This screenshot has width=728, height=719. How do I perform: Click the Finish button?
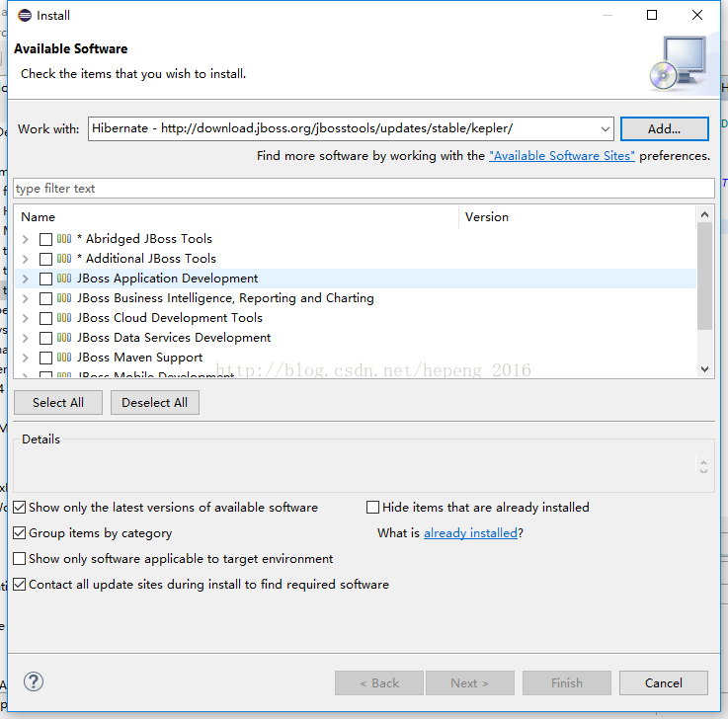(x=567, y=682)
